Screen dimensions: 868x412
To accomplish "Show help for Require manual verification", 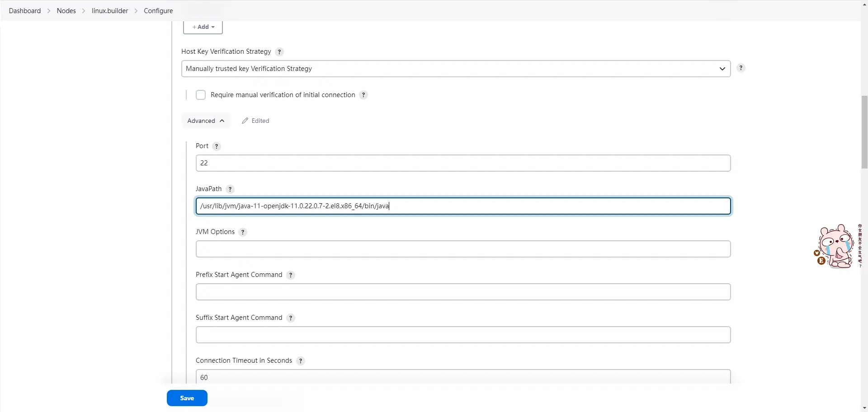I will [363, 95].
